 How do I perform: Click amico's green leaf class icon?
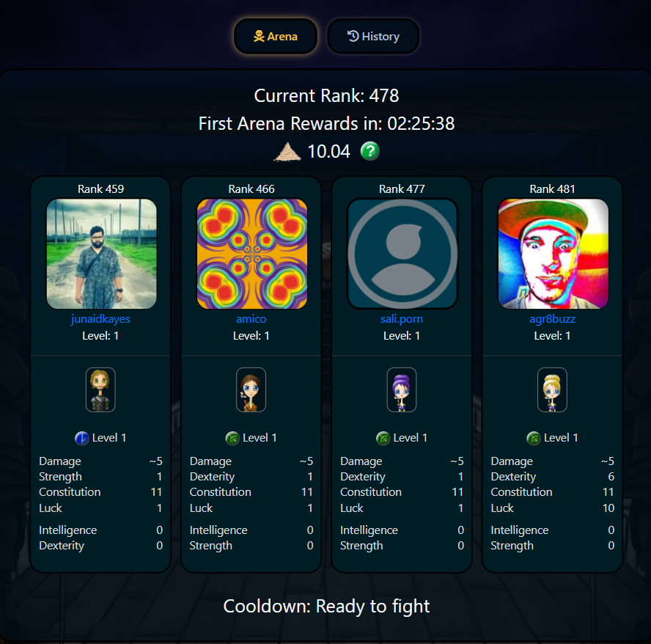click(232, 439)
